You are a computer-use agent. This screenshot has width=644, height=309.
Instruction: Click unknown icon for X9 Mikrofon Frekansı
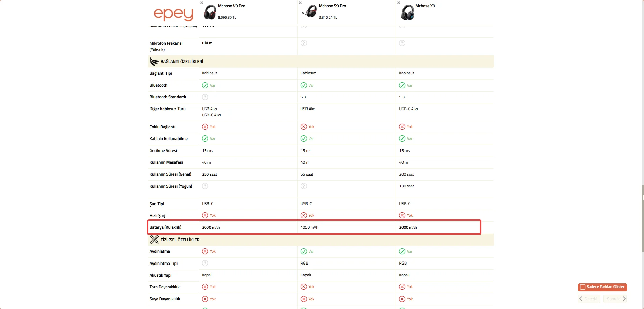tap(402, 43)
